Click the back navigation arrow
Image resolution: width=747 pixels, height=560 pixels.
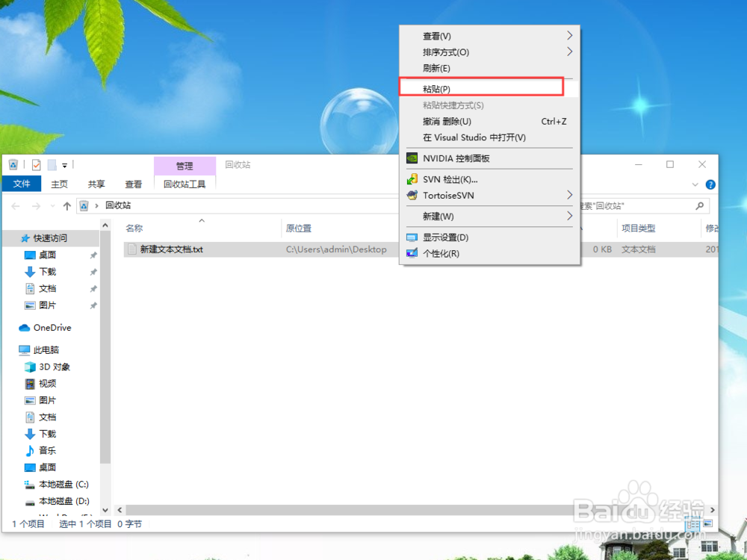point(15,205)
